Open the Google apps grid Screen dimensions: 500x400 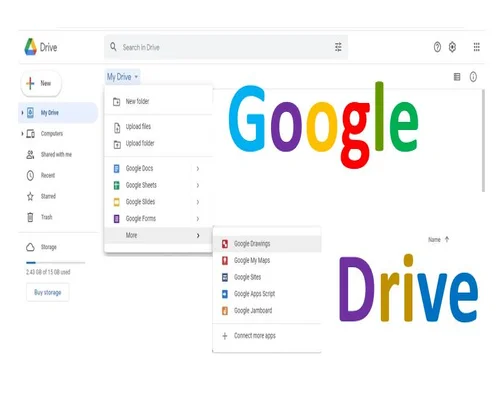(x=477, y=47)
